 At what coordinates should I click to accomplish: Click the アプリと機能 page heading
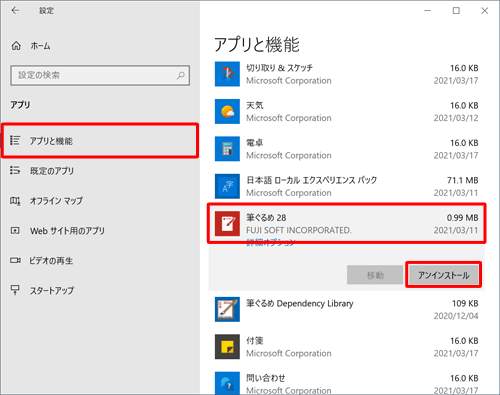257,45
